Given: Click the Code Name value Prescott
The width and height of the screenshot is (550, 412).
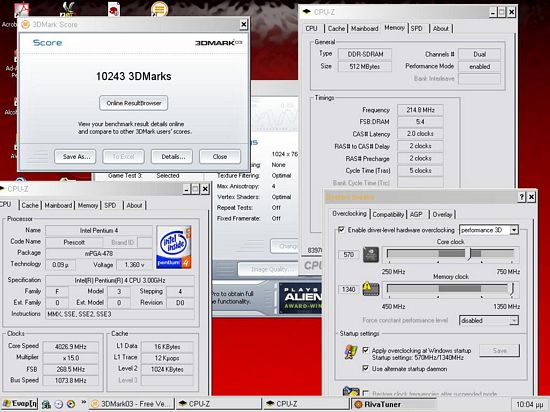Looking at the screenshot, I should (74, 242).
